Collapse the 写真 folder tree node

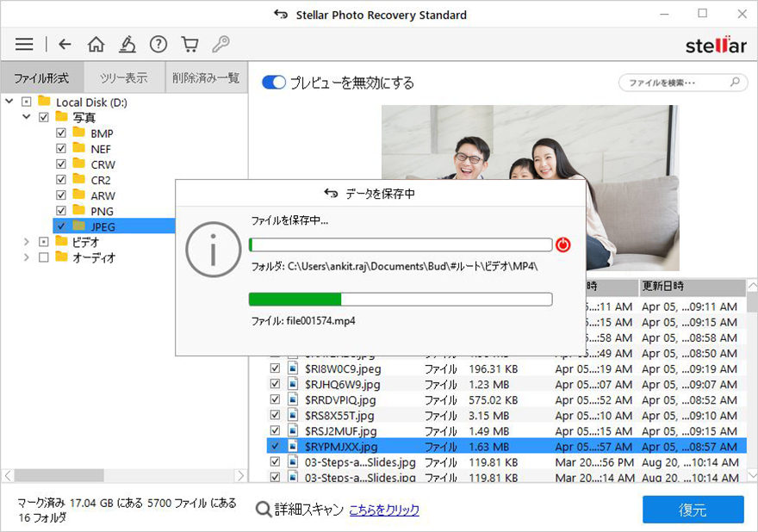[27, 118]
